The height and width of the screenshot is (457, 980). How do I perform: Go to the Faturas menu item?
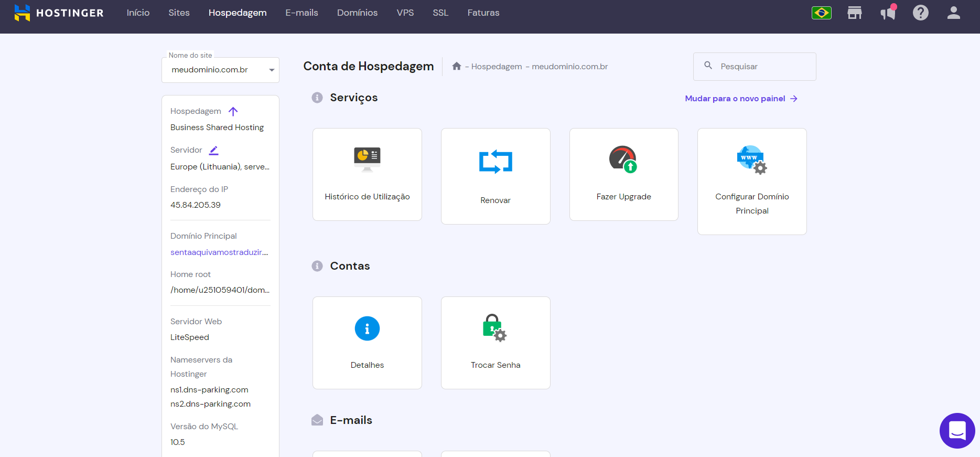483,13
